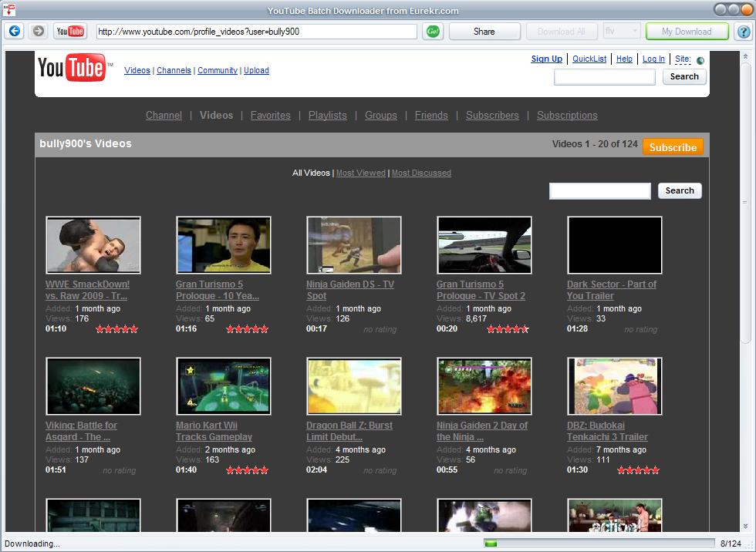Focus the top YouTube search box
Screen dimensions: 756x552
tap(605, 77)
